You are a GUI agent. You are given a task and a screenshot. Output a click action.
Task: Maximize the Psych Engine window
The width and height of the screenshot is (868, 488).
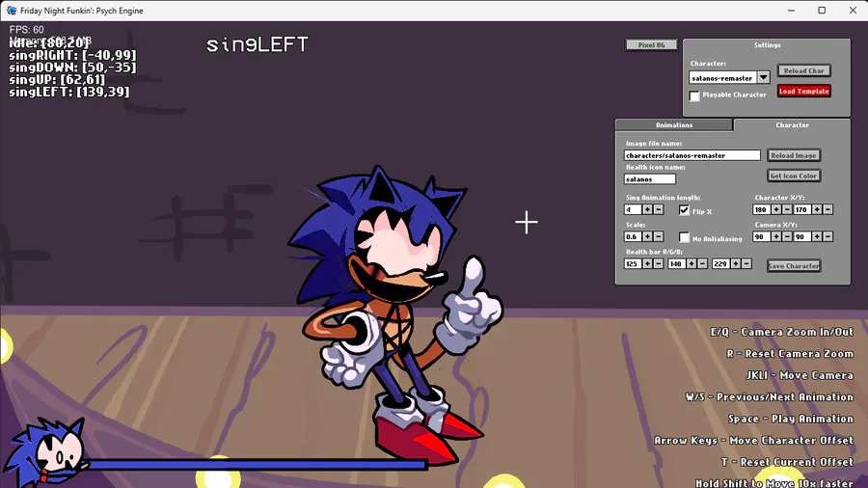(822, 11)
